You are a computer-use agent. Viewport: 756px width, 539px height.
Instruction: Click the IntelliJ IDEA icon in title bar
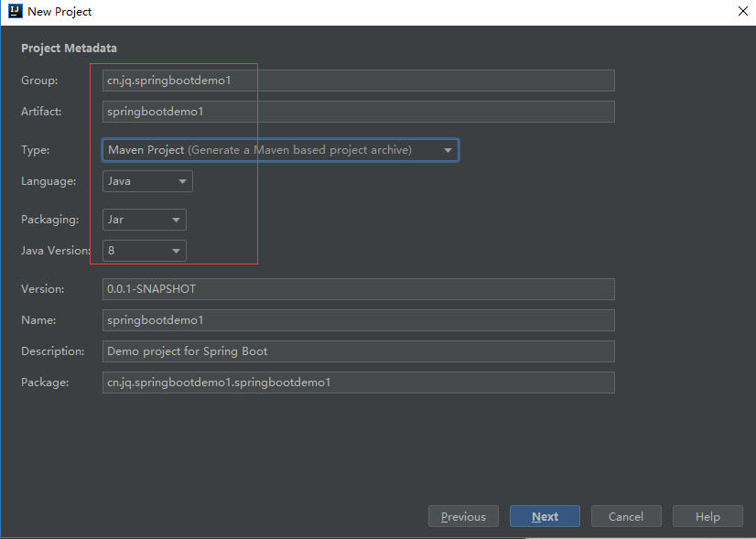pyautogui.click(x=16, y=11)
